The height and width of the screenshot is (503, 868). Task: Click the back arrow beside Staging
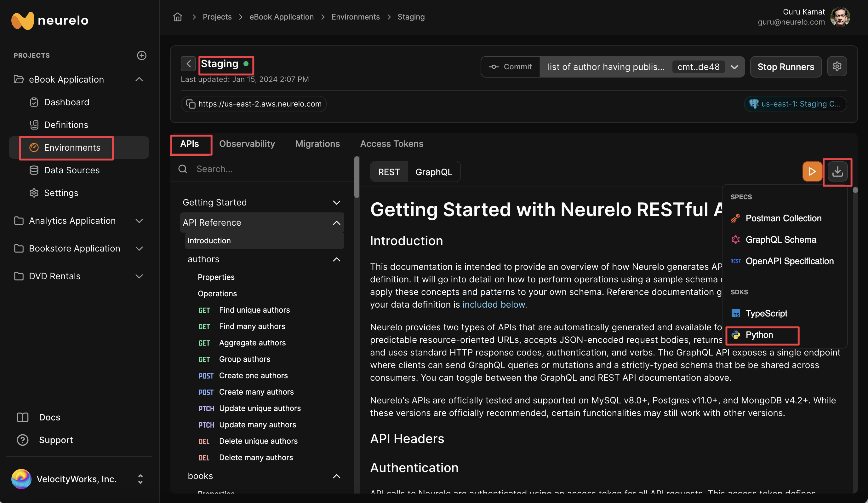(x=188, y=64)
